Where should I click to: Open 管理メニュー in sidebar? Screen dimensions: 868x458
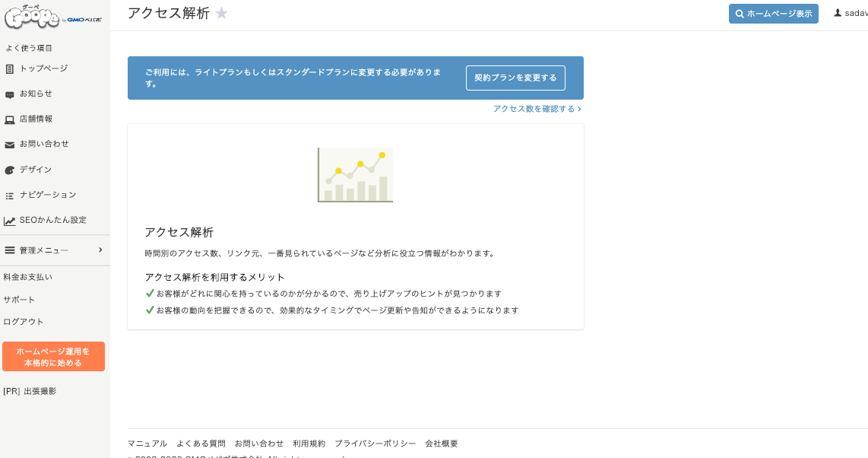44,250
